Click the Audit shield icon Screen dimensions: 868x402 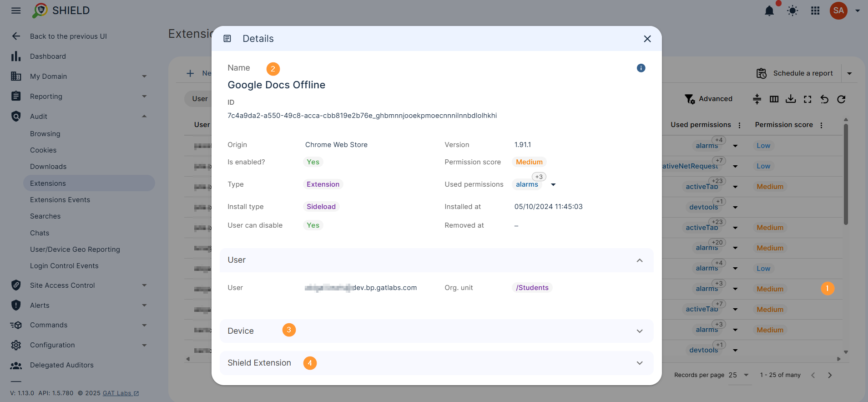(16, 117)
